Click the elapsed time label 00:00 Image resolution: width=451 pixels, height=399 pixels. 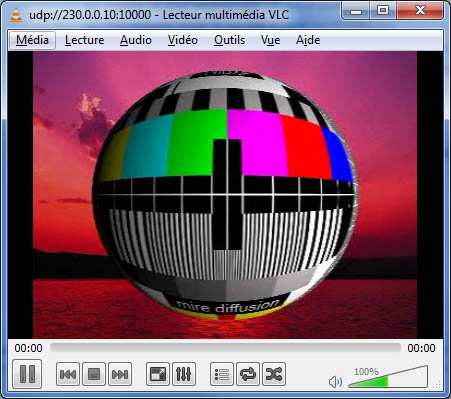pyautogui.click(x=28, y=348)
